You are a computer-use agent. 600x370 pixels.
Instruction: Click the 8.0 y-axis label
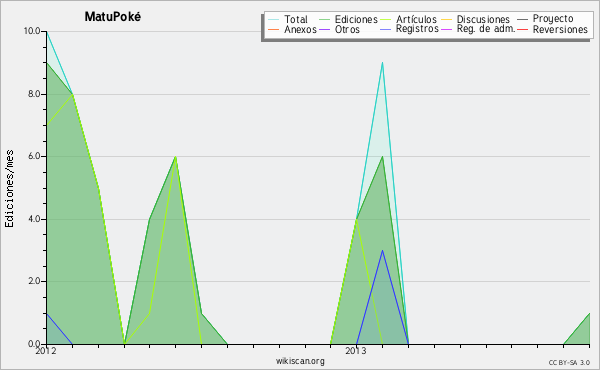point(34,94)
